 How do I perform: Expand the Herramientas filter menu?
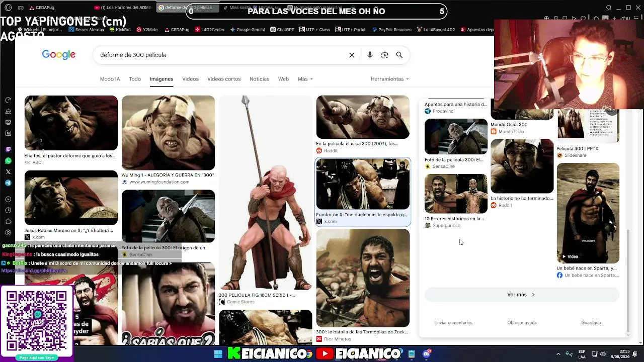point(390,79)
